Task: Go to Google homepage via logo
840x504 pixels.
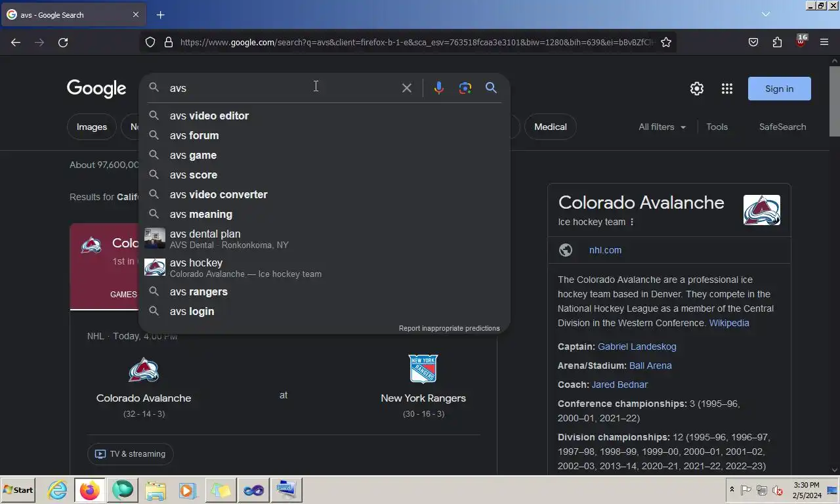Action: [96, 89]
